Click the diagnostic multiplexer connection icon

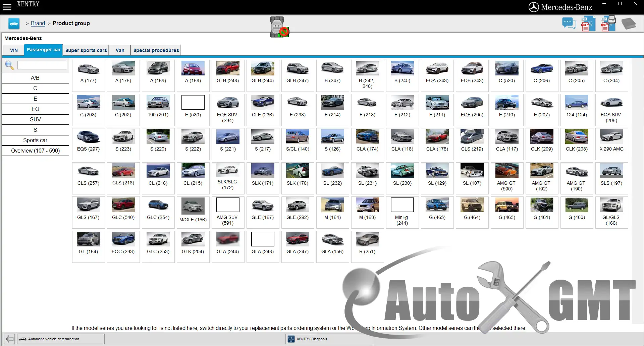pos(279,27)
